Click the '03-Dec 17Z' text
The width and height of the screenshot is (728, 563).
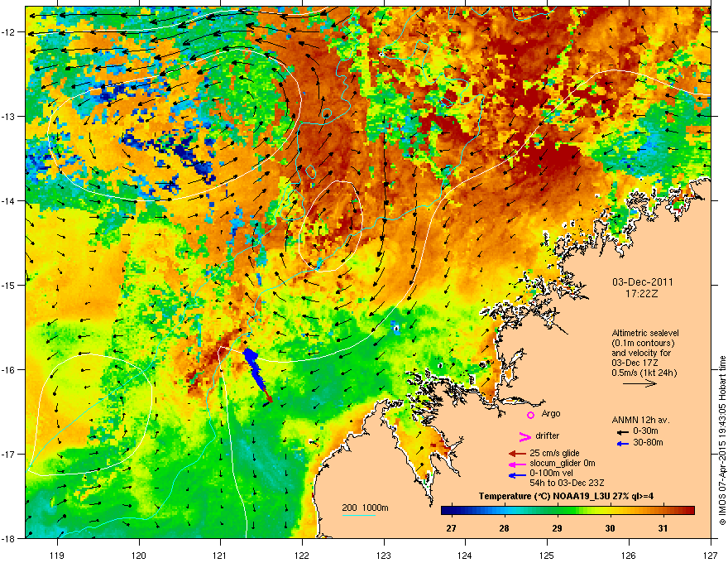(x=635, y=363)
